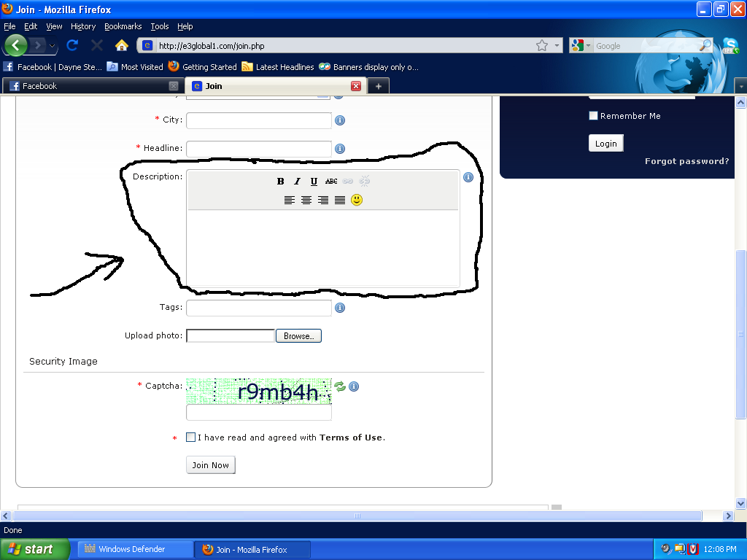
Task: Click search magnifier in Google box
Action: [x=705, y=46]
